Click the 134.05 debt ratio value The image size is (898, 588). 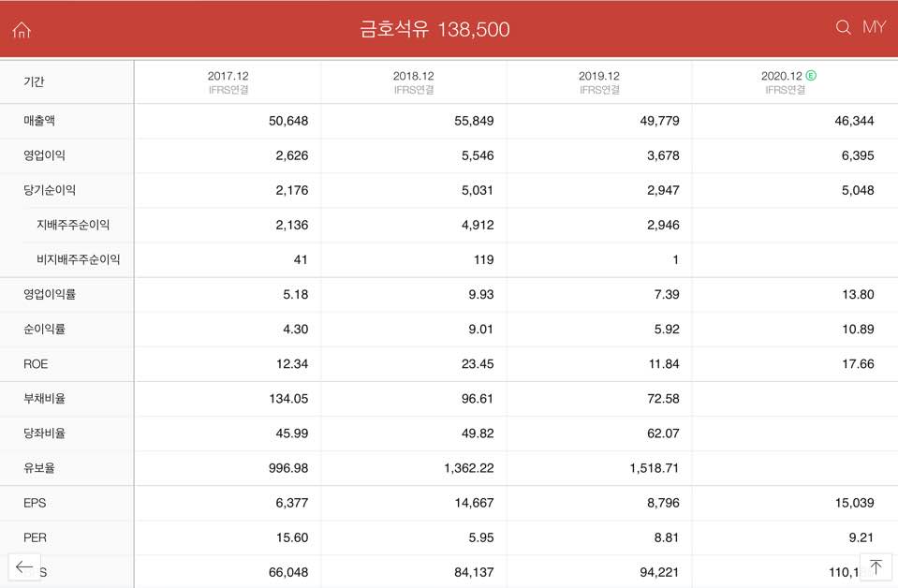pos(288,399)
